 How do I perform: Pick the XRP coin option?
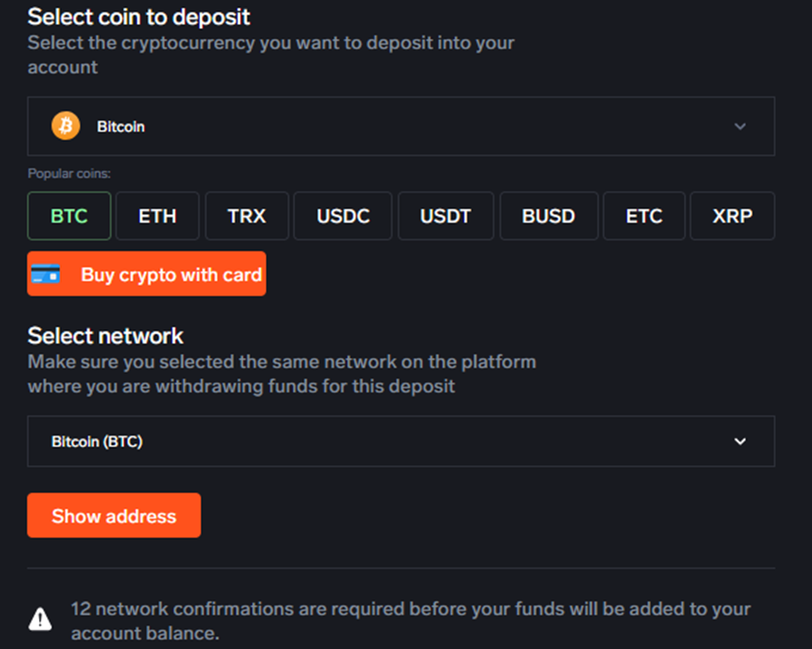(x=732, y=215)
